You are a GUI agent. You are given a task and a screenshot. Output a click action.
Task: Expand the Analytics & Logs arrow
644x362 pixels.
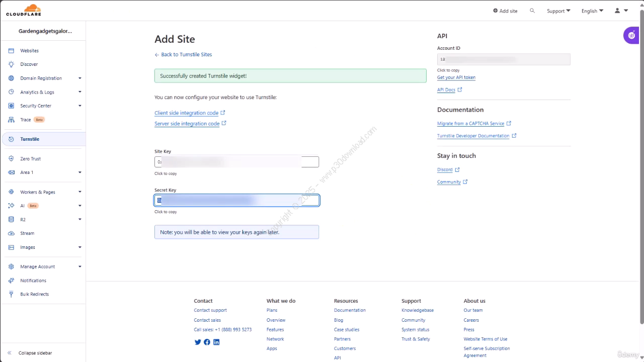point(79,92)
